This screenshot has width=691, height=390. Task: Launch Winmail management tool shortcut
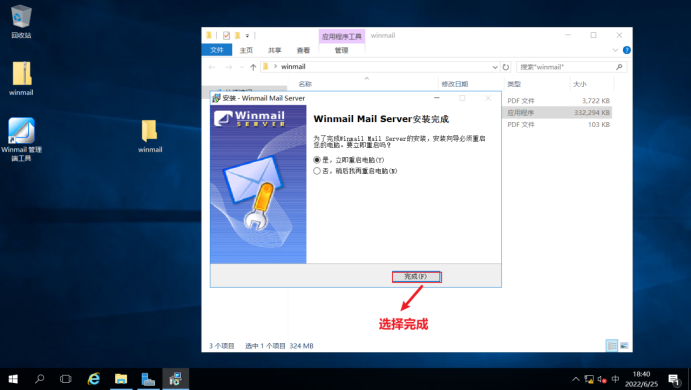pyautogui.click(x=21, y=139)
